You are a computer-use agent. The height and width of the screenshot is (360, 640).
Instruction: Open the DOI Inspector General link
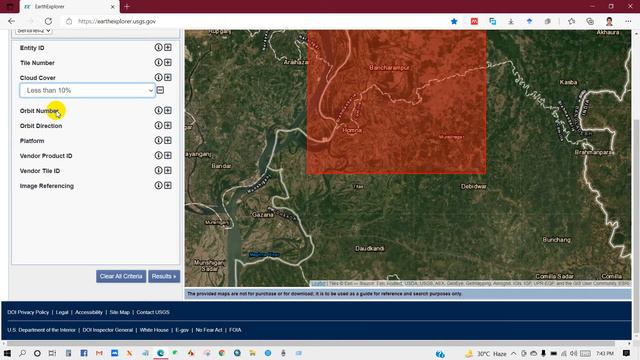[x=108, y=330]
